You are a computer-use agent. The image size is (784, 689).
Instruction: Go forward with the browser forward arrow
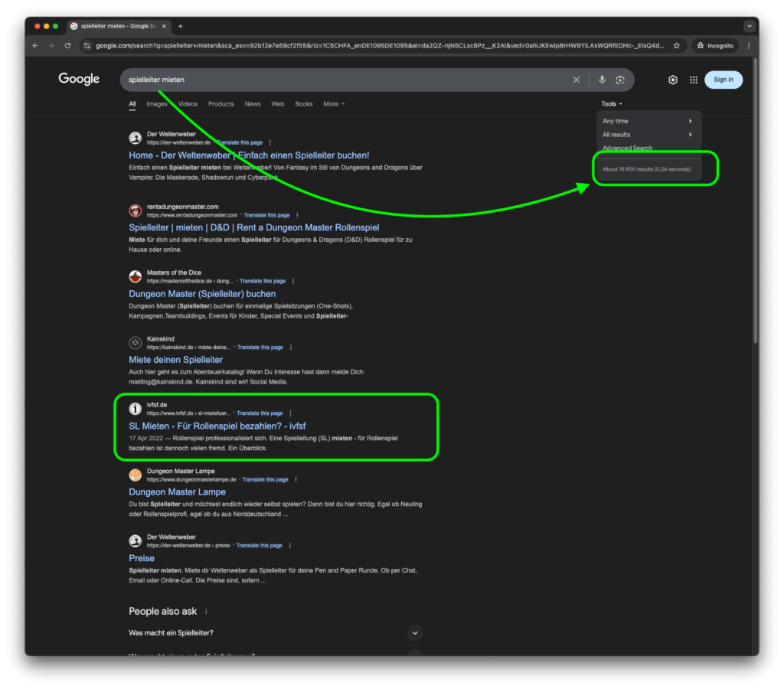click(51, 45)
